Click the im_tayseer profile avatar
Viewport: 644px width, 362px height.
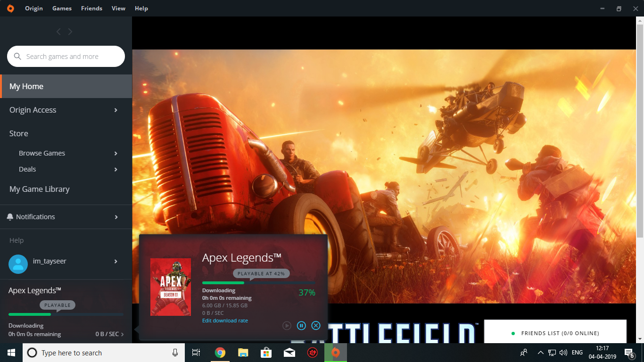pyautogui.click(x=18, y=264)
